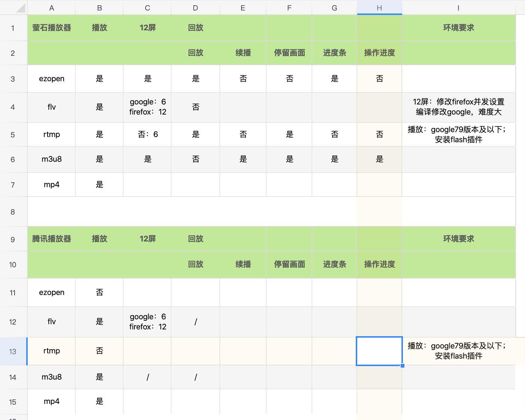This screenshot has width=525, height=420.
Task: Select row header 1
Action: point(13,28)
